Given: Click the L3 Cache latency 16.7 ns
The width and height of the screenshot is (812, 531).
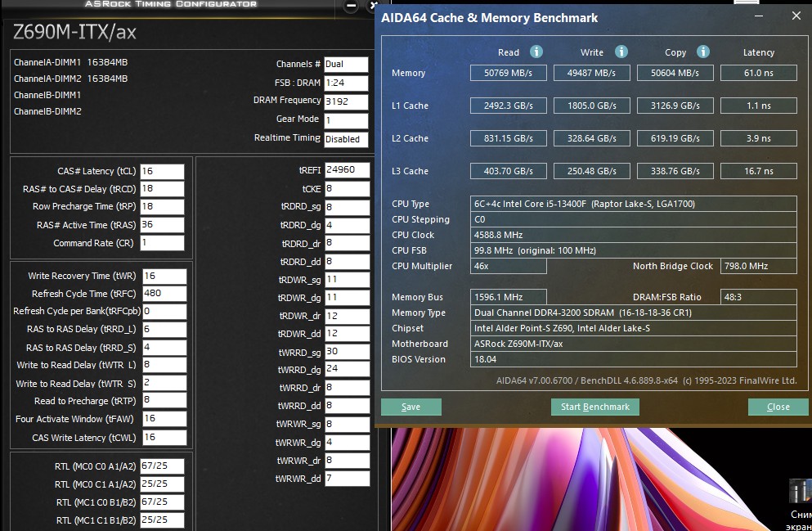Looking at the screenshot, I should 759,171.
